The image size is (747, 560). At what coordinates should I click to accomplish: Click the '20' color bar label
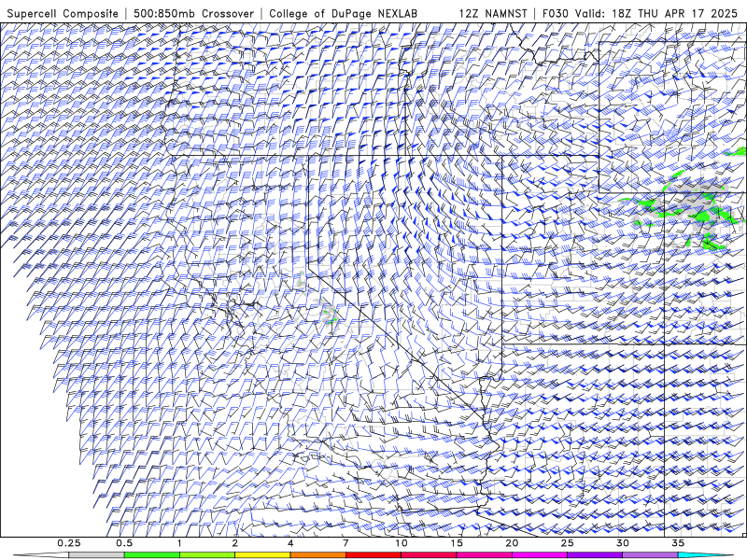[512, 543]
